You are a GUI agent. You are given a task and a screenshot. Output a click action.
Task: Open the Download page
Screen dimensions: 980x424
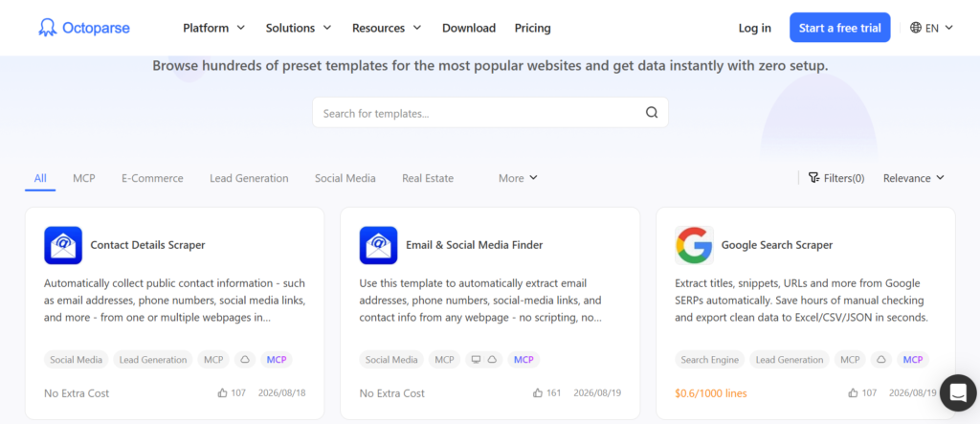click(x=469, y=28)
